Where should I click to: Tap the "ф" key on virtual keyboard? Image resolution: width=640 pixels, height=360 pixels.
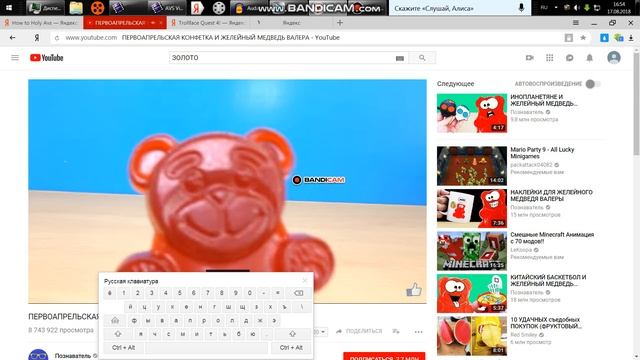pyautogui.click(x=134, y=320)
